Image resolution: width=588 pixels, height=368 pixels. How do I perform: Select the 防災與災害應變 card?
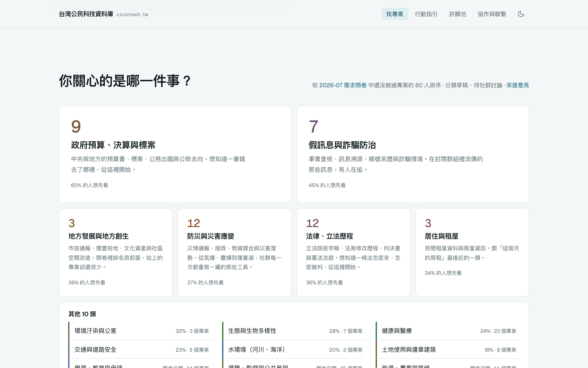234,252
